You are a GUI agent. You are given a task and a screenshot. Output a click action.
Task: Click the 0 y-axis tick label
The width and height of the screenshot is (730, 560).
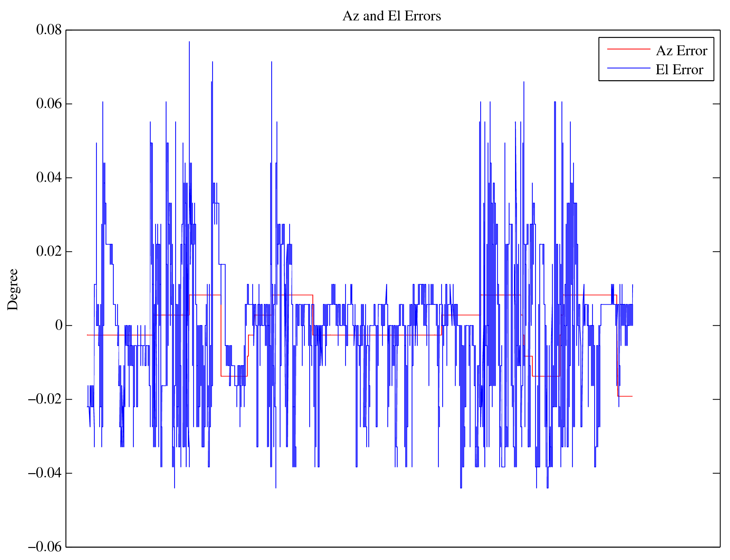tap(58, 325)
